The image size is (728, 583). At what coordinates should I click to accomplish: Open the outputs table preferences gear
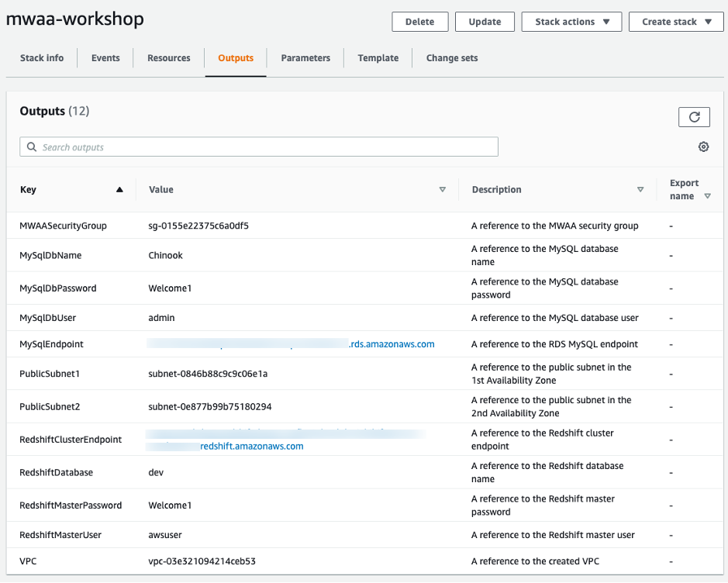point(703,146)
